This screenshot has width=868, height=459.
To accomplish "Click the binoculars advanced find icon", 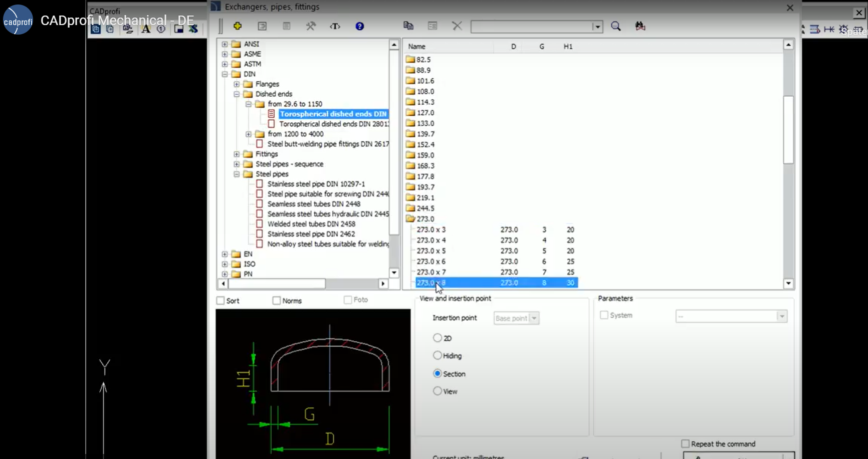I will pos(640,26).
